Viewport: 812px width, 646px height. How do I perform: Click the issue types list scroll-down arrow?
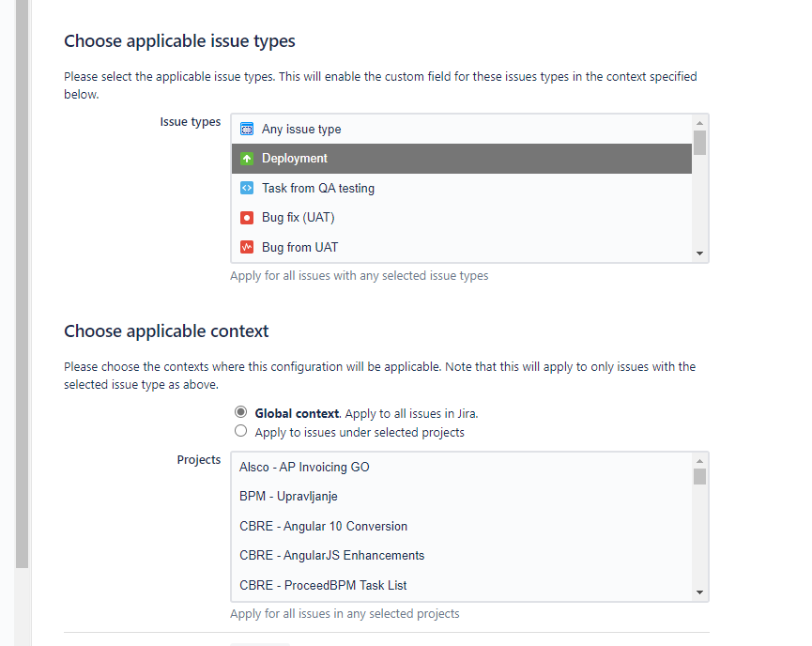699,254
